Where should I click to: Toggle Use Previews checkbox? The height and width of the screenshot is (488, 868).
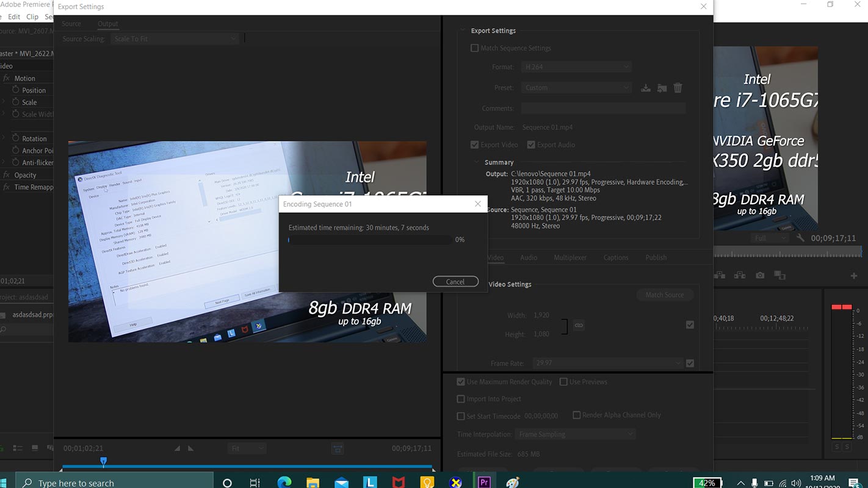[563, 382]
